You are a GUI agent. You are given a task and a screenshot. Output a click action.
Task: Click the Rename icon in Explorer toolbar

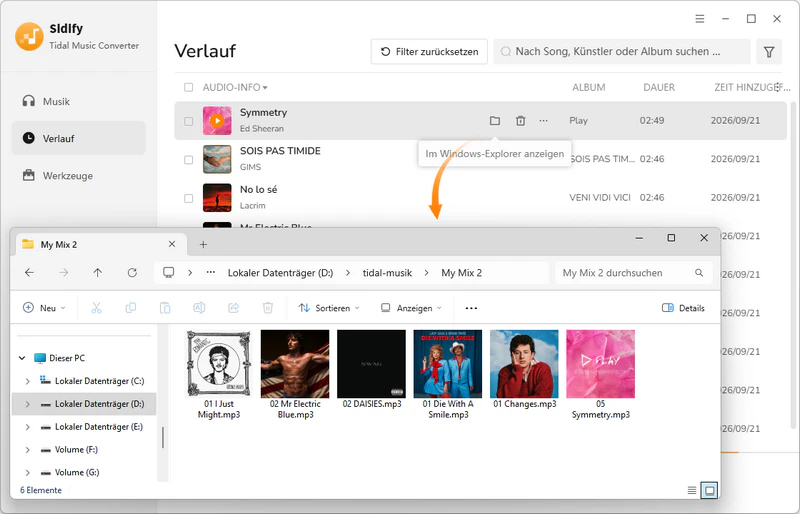pyautogui.click(x=199, y=308)
